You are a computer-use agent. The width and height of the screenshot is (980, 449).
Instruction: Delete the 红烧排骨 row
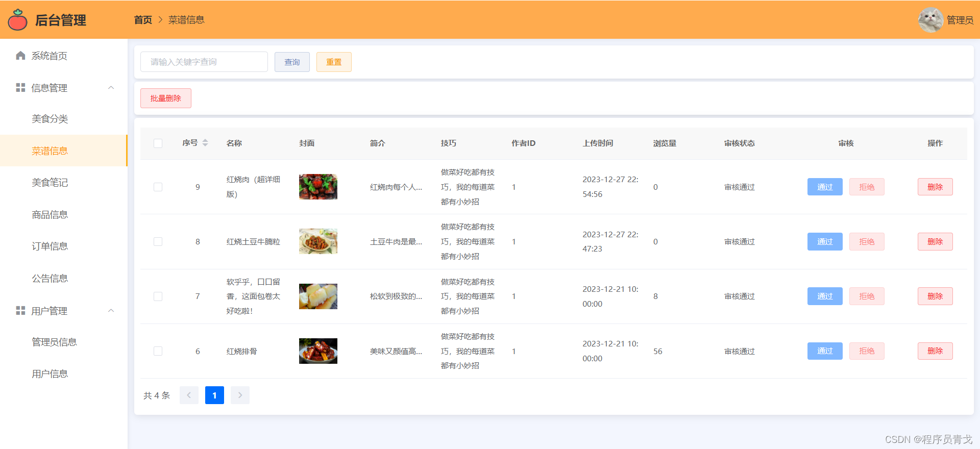pyautogui.click(x=935, y=351)
